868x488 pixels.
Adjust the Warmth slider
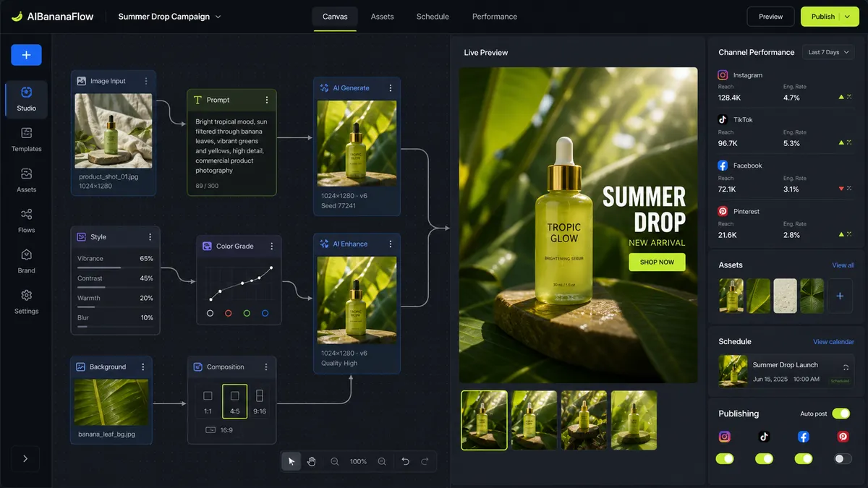point(115,307)
